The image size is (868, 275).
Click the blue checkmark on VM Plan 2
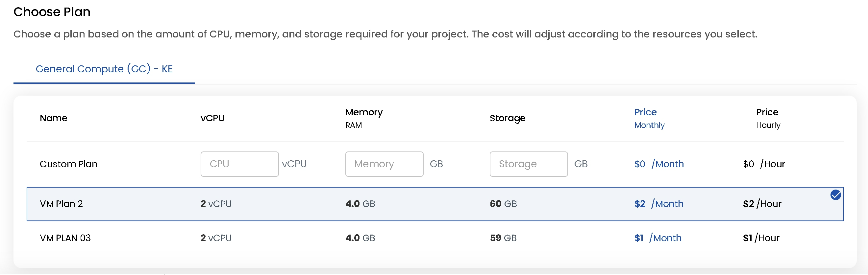tap(835, 195)
